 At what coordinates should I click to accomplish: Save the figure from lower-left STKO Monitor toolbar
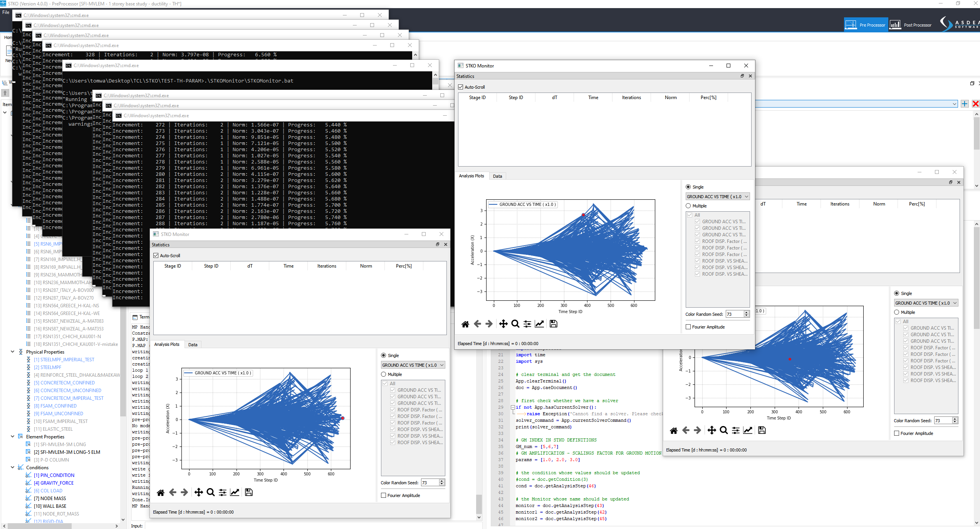249,492
